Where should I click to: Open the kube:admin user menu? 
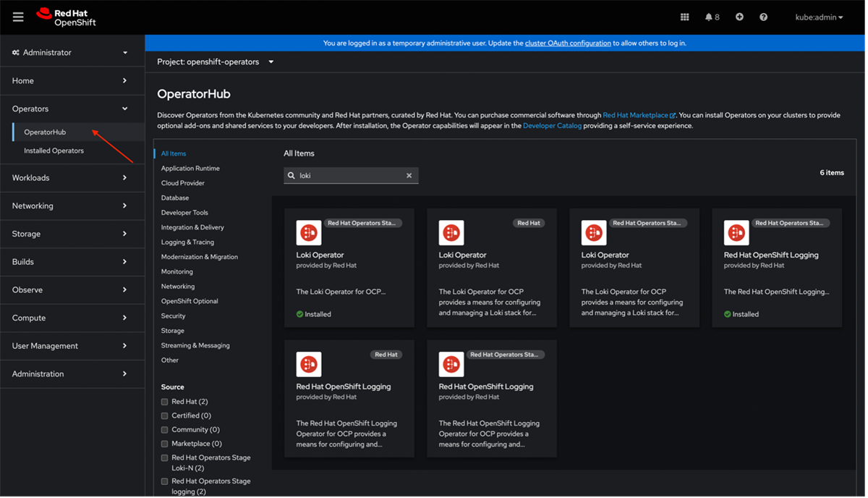(817, 17)
